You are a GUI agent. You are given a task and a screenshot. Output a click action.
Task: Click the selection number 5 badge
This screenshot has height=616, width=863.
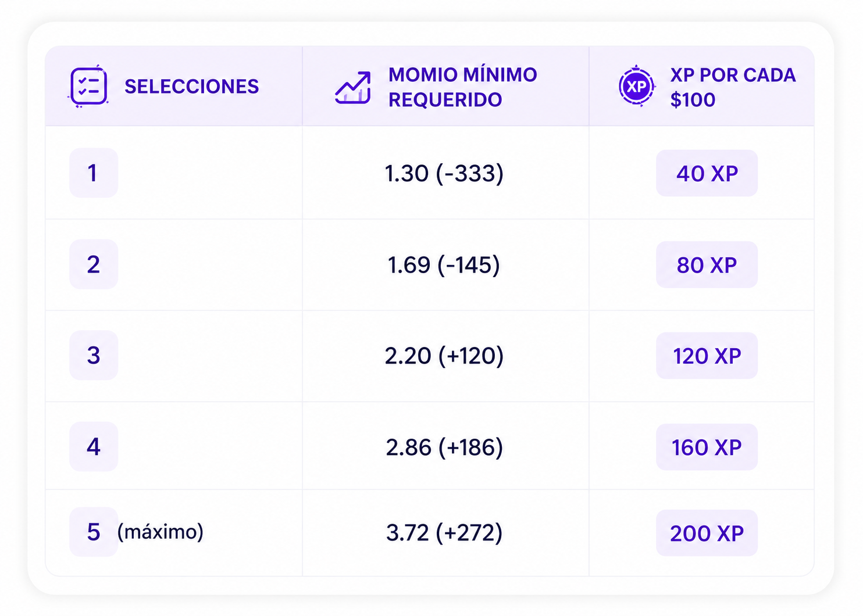coord(94,532)
